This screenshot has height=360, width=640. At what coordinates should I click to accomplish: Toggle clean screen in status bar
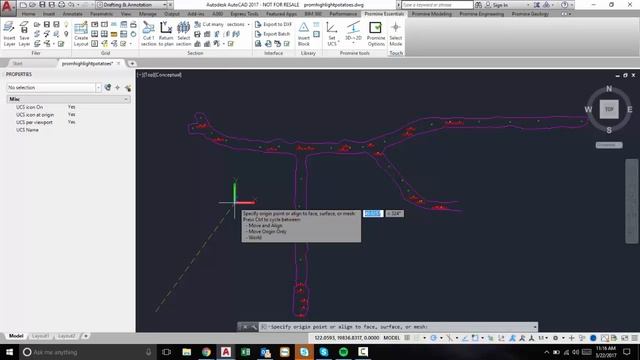click(x=624, y=338)
